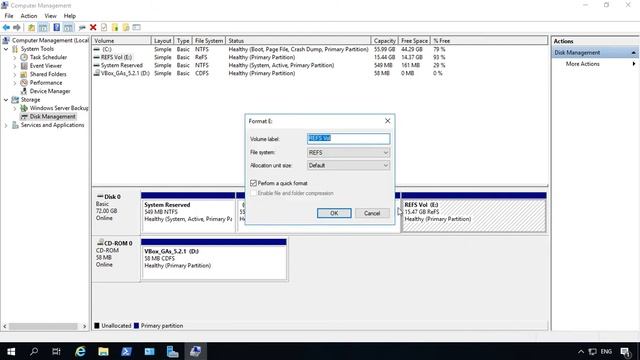The width and height of the screenshot is (640, 360).
Task: Toggle Perform a quick format checkbox
Action: tap(253, 183)
